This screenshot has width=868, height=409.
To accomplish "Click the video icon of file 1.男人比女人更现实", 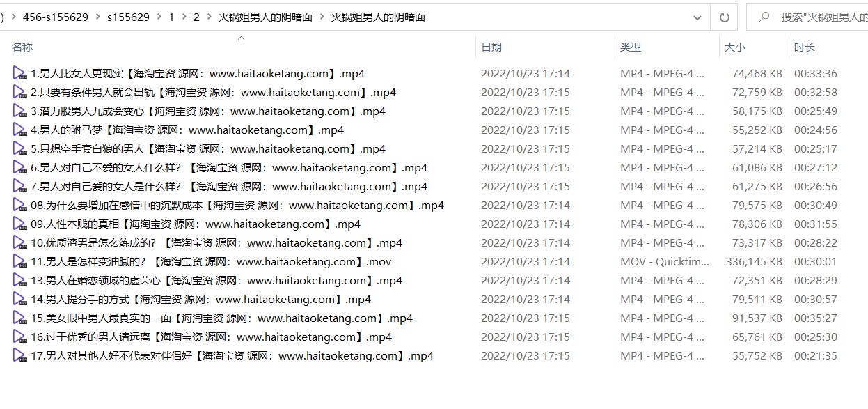I will coord(19,73).
